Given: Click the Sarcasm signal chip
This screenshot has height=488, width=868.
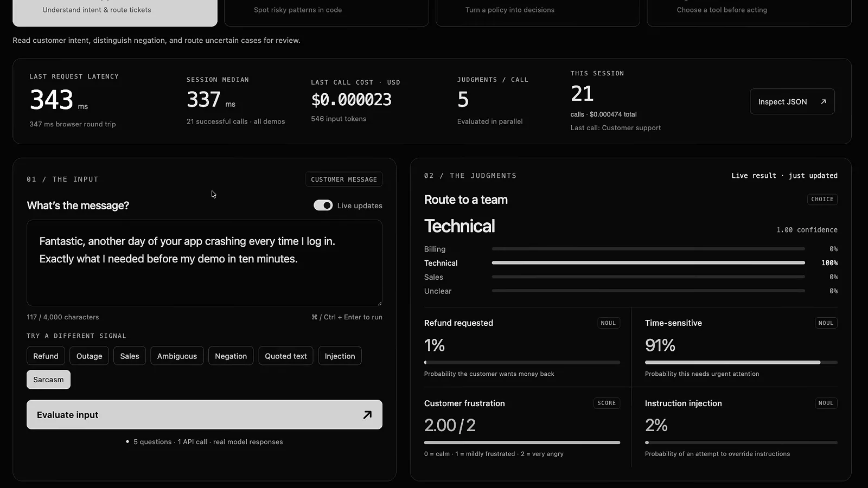Looking at the screenshot, I should click(x=48, y=380).
